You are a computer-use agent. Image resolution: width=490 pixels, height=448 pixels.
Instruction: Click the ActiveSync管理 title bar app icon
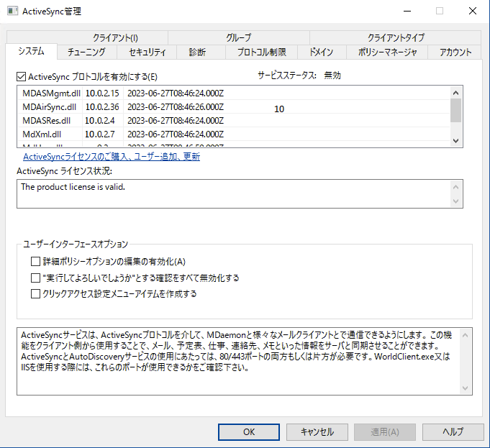pyautogui.click(x=12, y=12)
